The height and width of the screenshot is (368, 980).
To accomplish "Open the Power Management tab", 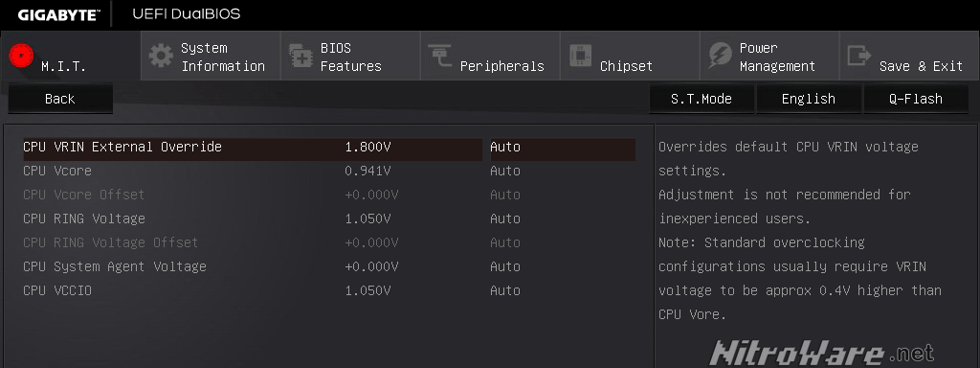I will tap(769, 56).
